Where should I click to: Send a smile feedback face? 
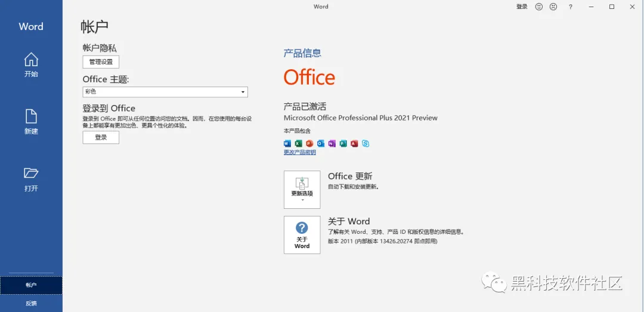point(539,7)
